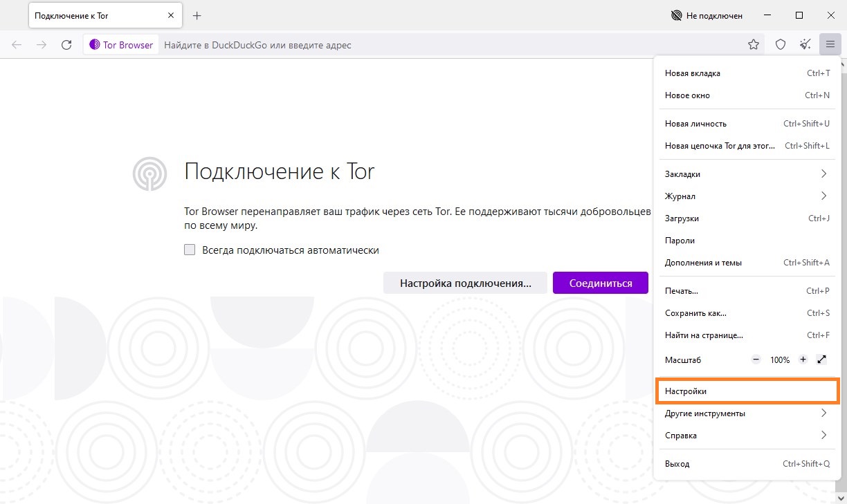Go back with the left arrow
The height and width of the screenshot is (504, 847).
pos(17,45)
